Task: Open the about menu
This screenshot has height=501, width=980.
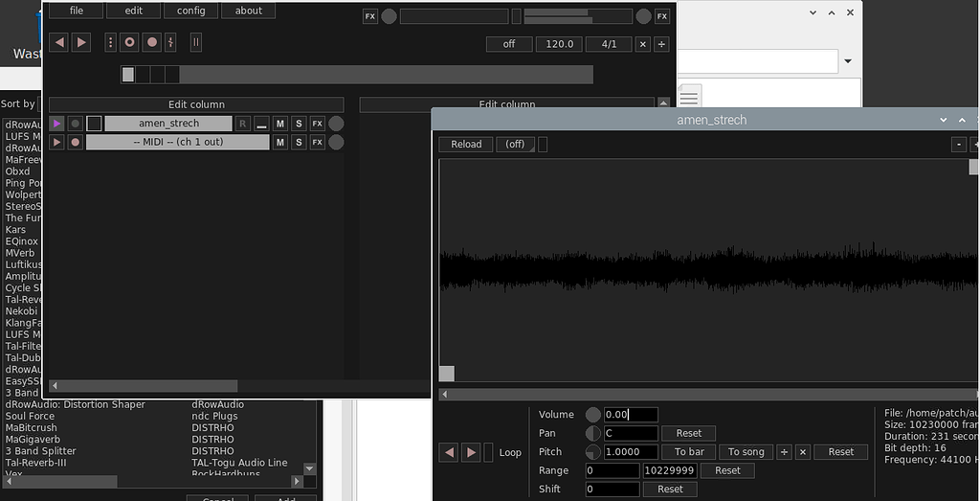Action: (248, 11)
